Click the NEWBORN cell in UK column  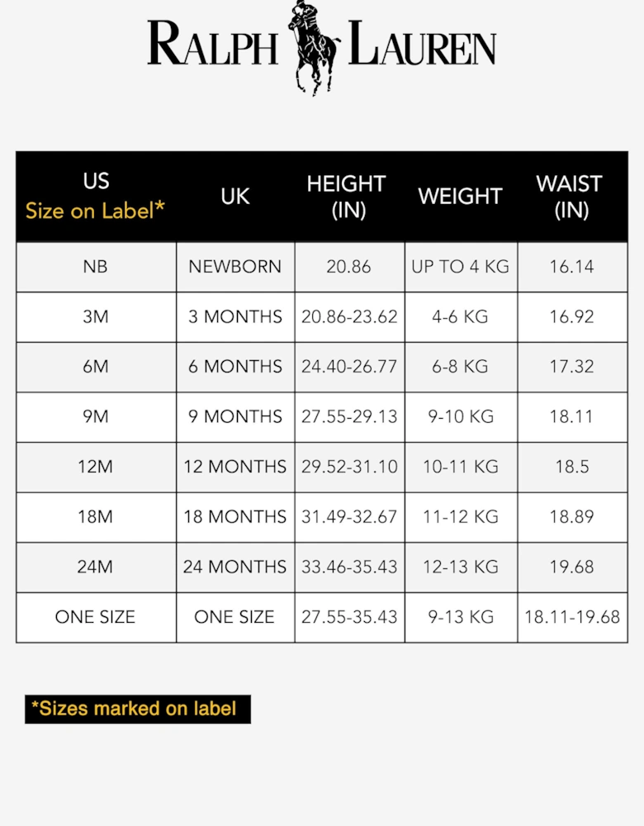pyautogui.click(x=235, y=267)
